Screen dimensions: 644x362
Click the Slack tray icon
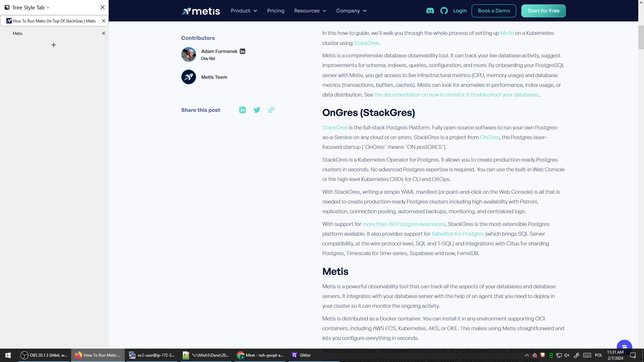pos(535,355)
